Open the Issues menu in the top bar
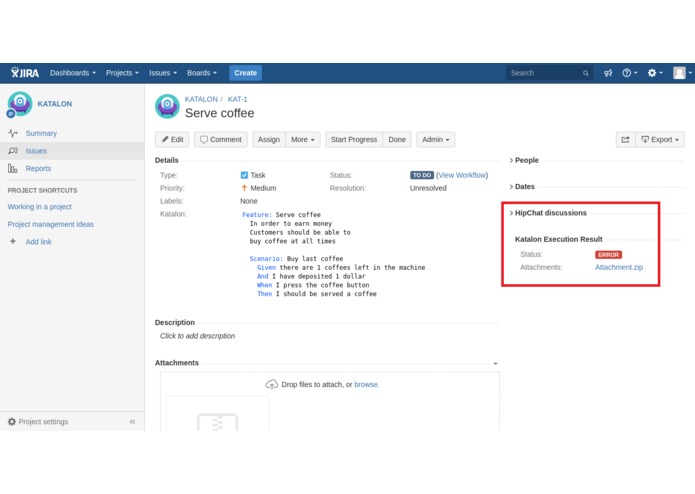Image resolution: width=695 pixels, height=494 pixels. coord(163,73)
